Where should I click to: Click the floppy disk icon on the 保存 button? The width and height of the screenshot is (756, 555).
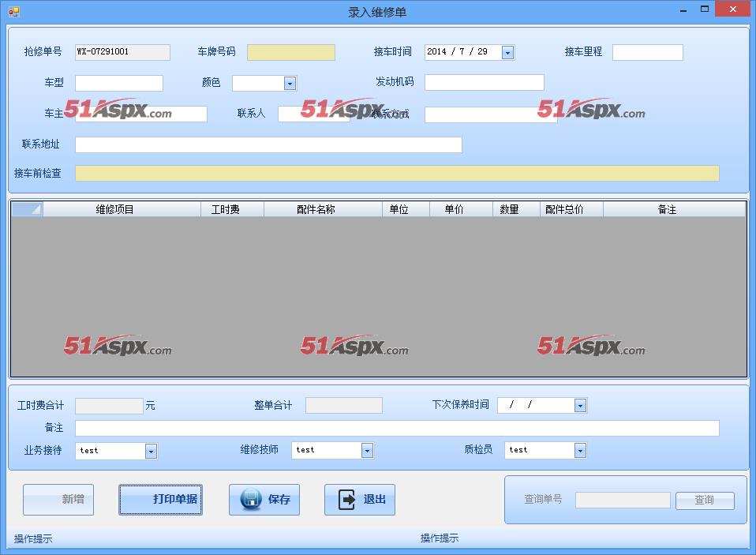[251, 499]
